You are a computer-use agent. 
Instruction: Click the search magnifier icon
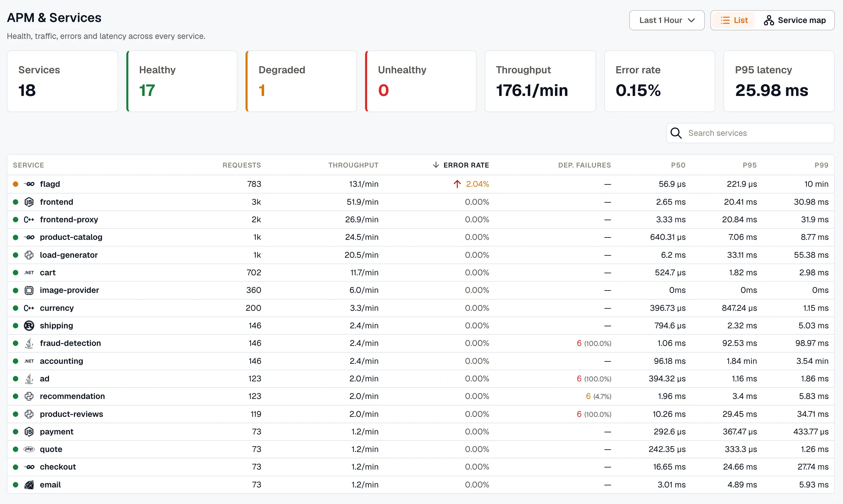pyautogui.click(x=676, y=133)
